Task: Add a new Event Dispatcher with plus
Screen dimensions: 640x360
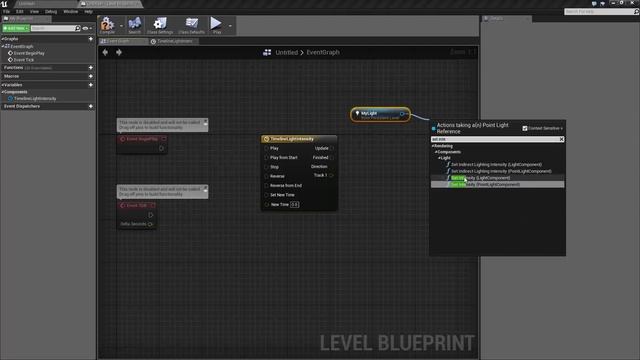Action: coord(91,106)
